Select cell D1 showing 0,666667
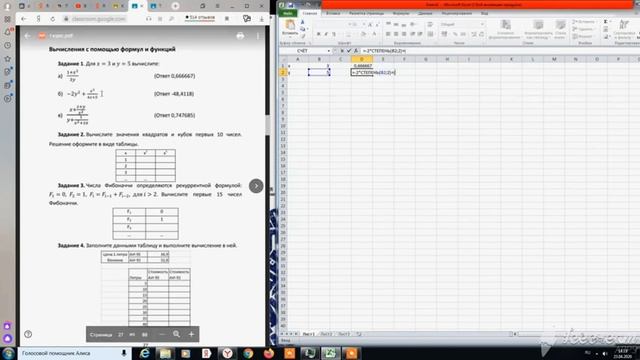This screenshot has height=360, width=640. (x=362, y=66)
